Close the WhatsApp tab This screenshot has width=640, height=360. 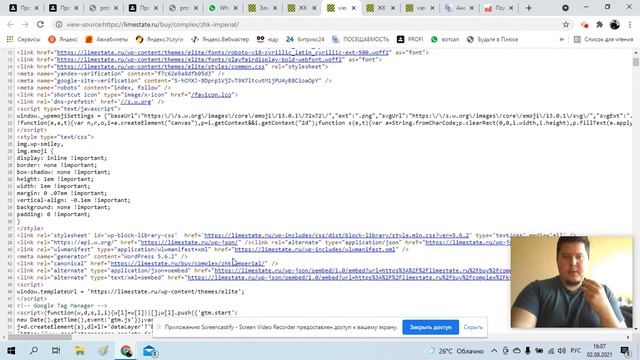pos(236,8)
